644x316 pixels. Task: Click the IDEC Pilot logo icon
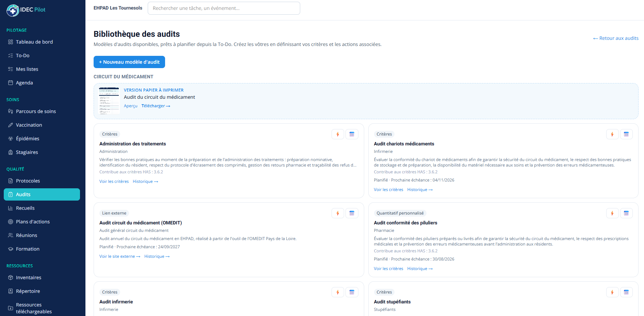pos(13,10)
